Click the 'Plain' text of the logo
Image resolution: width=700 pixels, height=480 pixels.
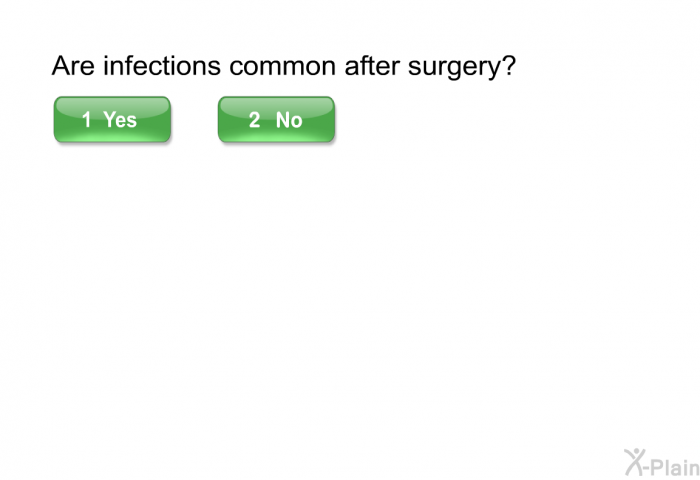coord(676,467)
